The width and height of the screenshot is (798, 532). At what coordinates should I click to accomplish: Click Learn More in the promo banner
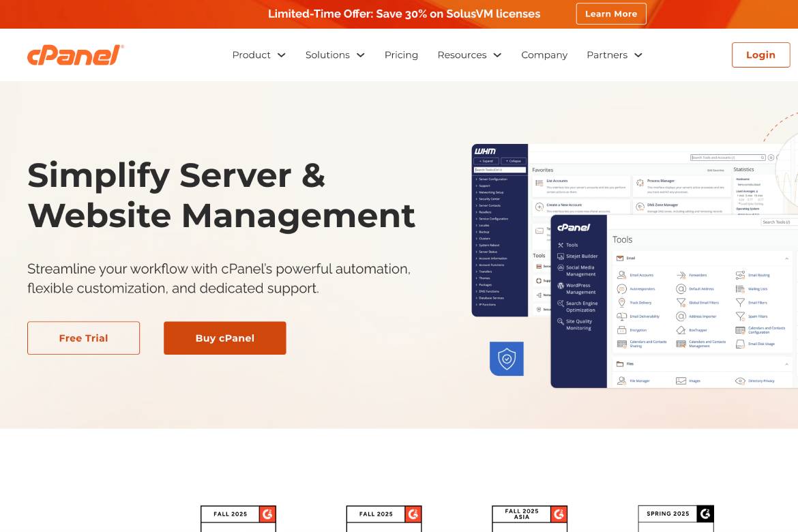point(611,14)
